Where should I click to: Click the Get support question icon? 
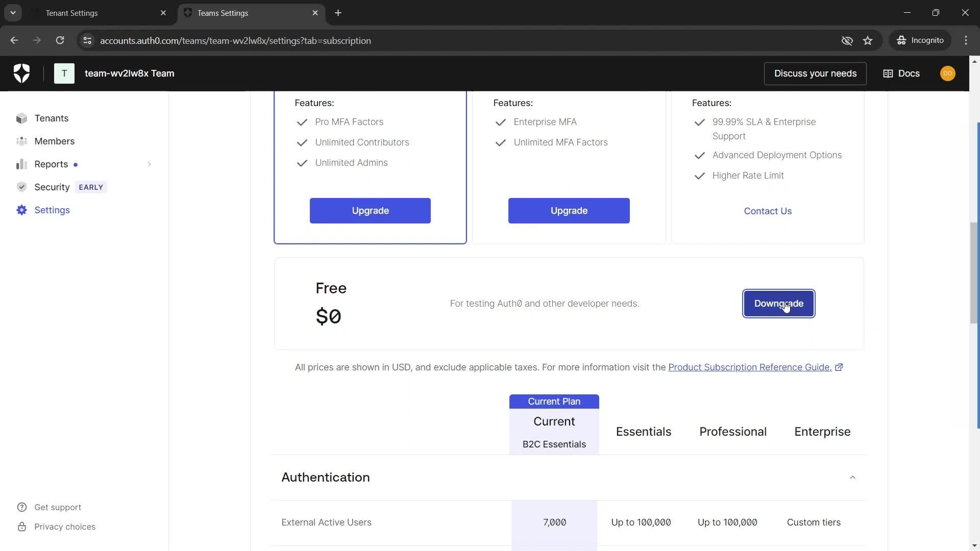(22, 507)
